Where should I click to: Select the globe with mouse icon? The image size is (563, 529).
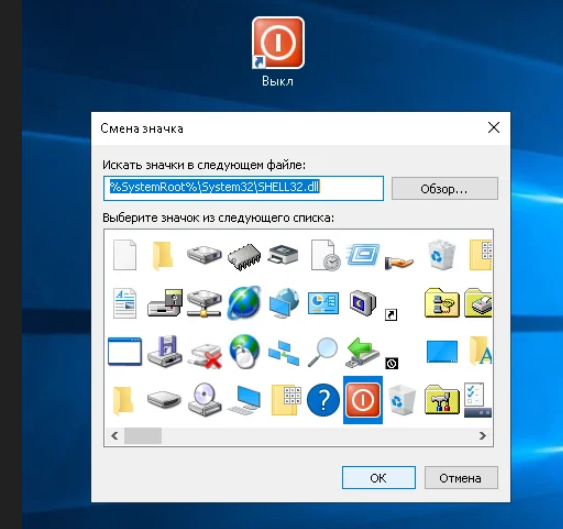click(x=244, y=351)
